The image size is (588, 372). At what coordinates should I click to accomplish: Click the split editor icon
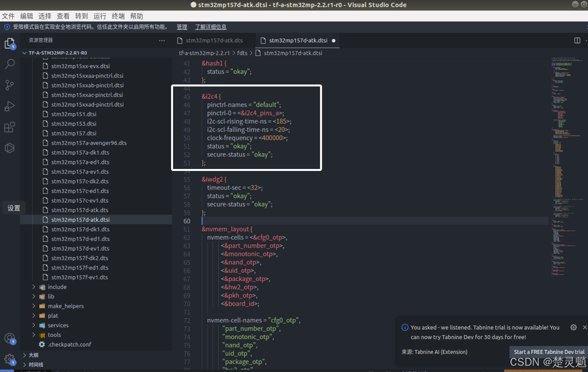click(x=577, y=40)
